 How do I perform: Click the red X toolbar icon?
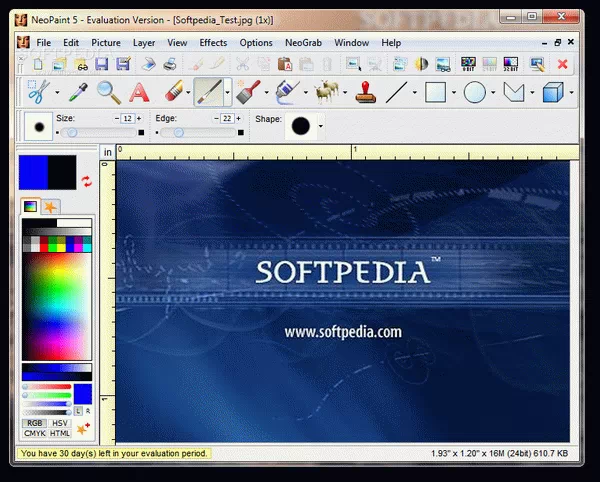[x=562, y=64]
